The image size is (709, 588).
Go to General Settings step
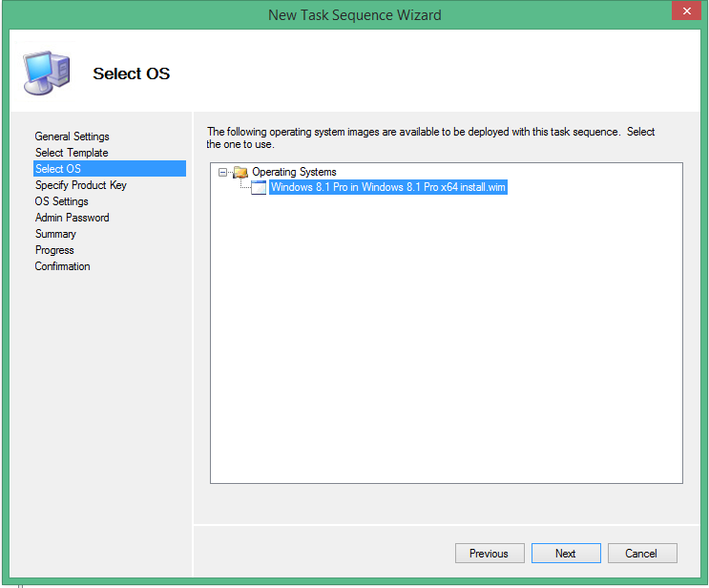[x=73, y=136]
